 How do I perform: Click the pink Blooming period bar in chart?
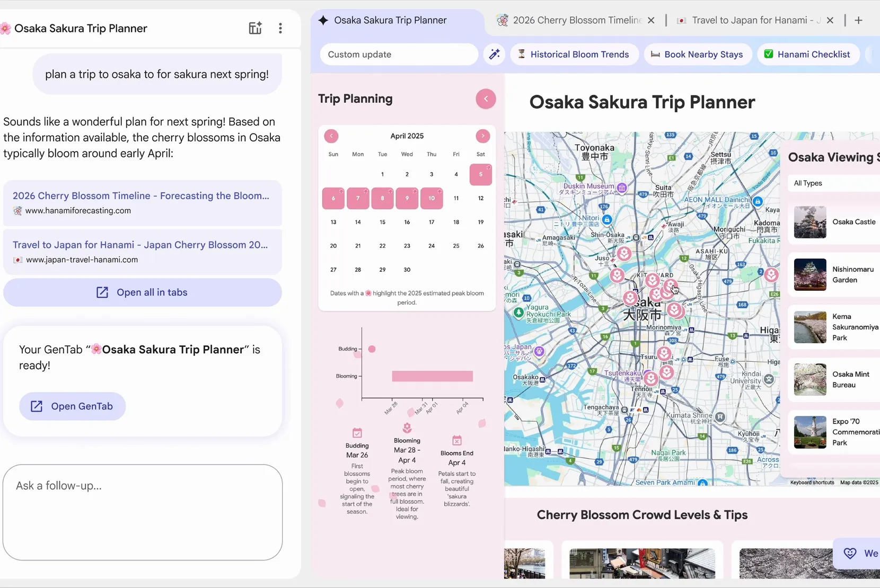tap(432, 376)
